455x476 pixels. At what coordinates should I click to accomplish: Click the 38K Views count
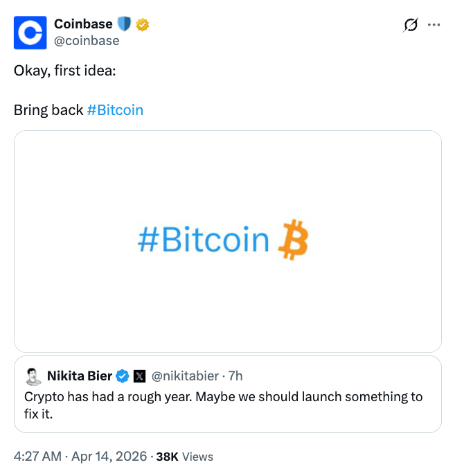[x=185, y=457]
